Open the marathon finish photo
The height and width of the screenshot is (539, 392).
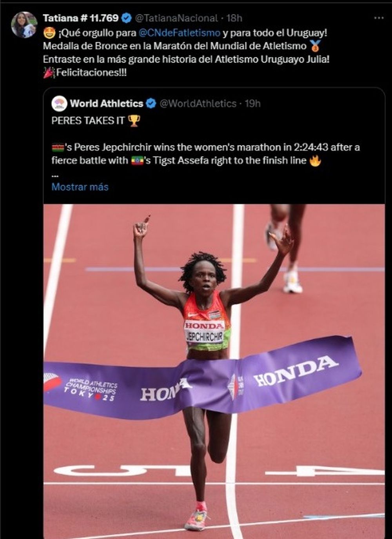(214, 371)
